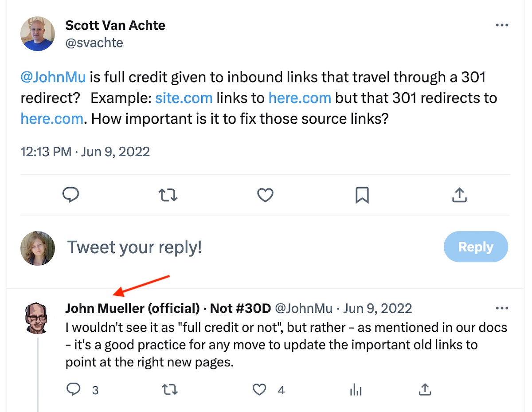The image size is (532, 412).
Task: Bookmark Scott Van Achte's tweet
Action: [362, 195]
